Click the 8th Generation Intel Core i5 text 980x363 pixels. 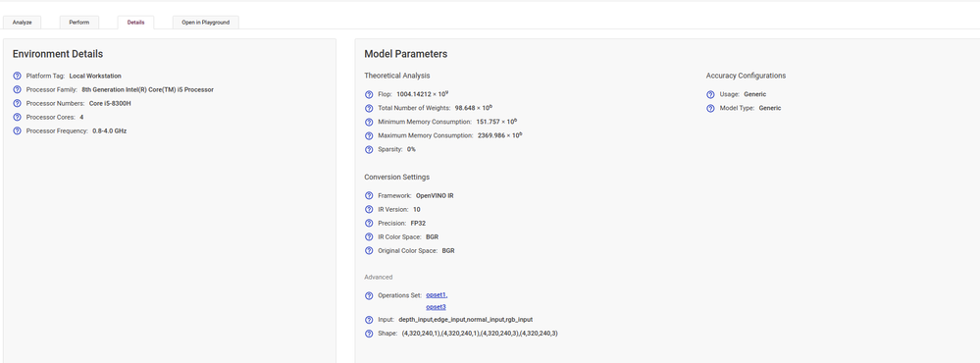pos(147,89)
